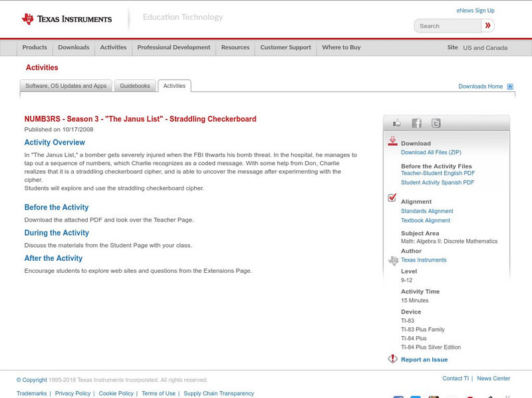Open the Textbook Alignment link
The height and width of the screenshot is (398, 532).
(x=426, y=221)
